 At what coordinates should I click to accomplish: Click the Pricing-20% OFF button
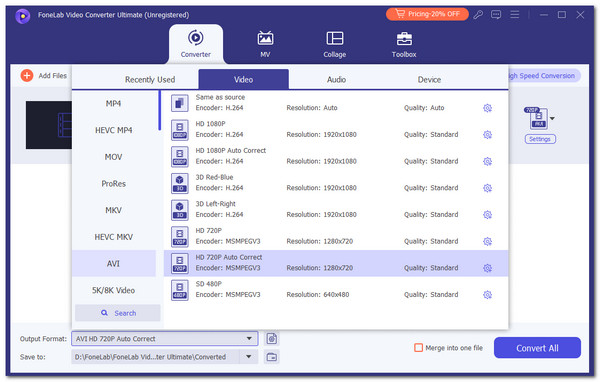(427, 14)
